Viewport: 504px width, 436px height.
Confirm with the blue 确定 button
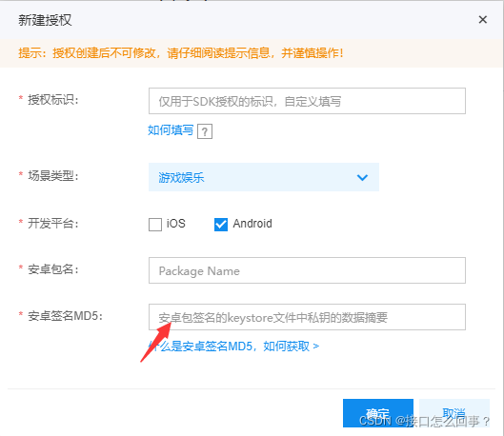pos(378,413)
